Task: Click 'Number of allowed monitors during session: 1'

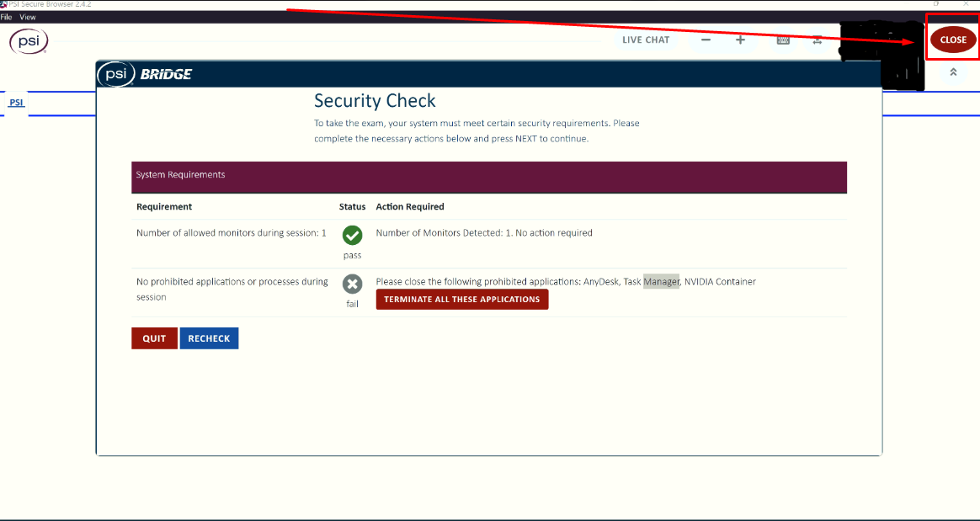Action: pyautogui.click(x=232, y=233)
